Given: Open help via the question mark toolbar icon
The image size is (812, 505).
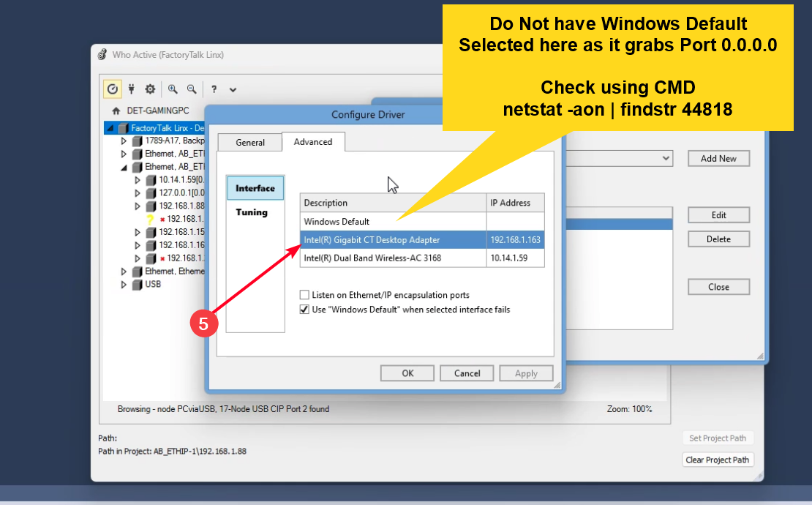Looking at the screenshot, I should tap(214, 89).
